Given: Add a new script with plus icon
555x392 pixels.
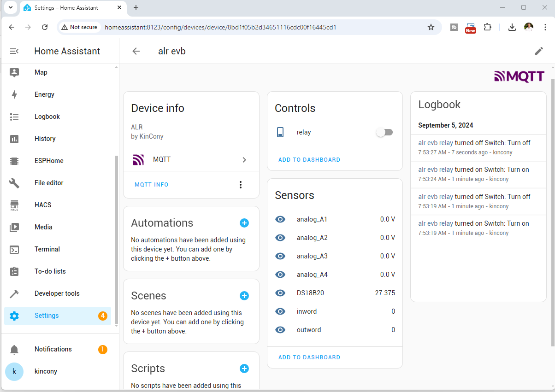Looking at the screenshot, I should point(244,369).
